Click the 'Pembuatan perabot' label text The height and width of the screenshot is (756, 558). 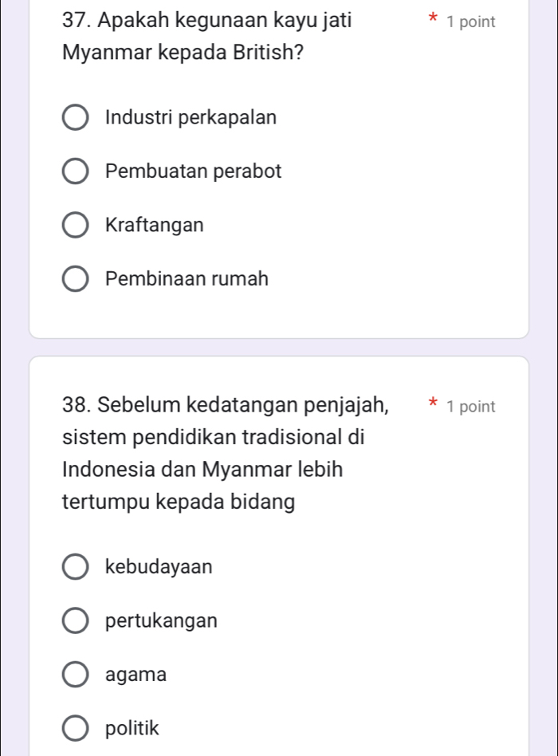[x=194, y=171]
